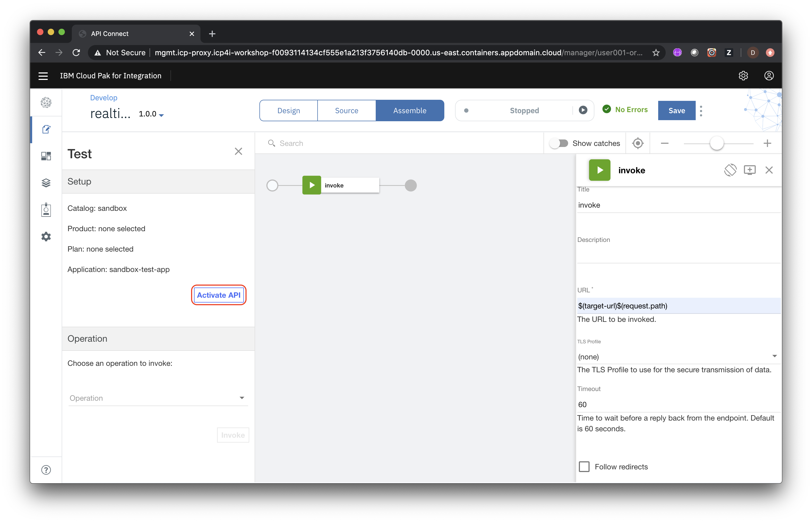The image size is (812, 523).
Task: Click the Save button
Action: [677, 110]
